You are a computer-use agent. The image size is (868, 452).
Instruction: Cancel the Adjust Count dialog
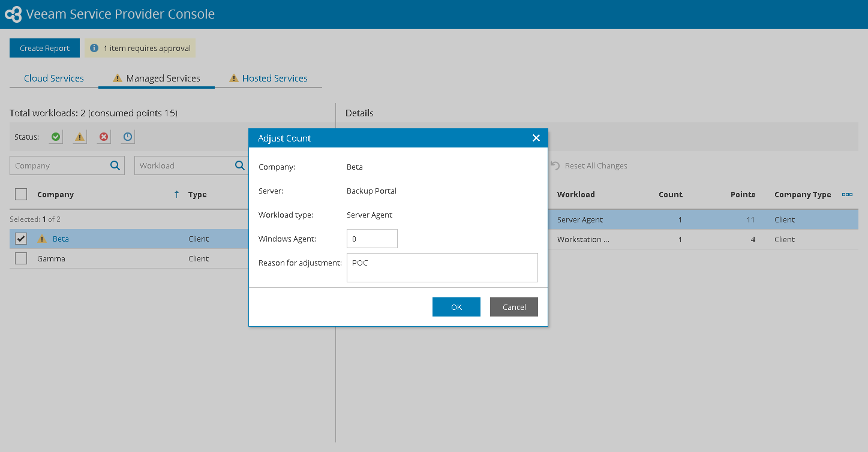click(514, 307)
